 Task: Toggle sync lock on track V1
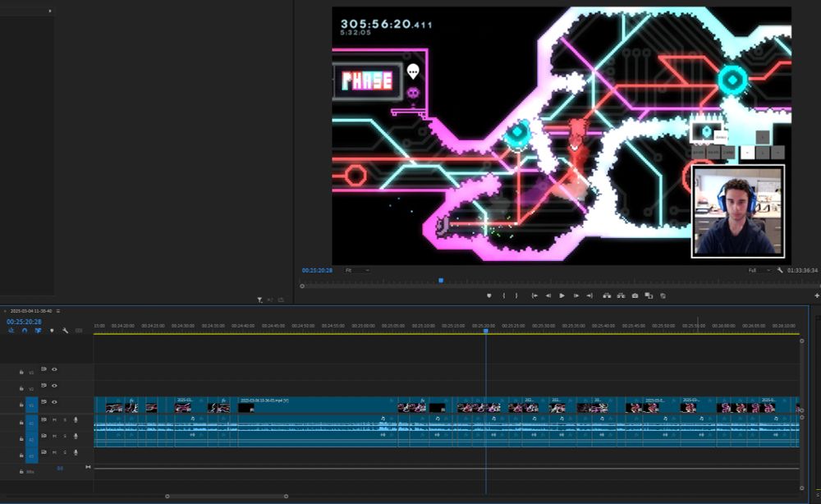[44, 402]
